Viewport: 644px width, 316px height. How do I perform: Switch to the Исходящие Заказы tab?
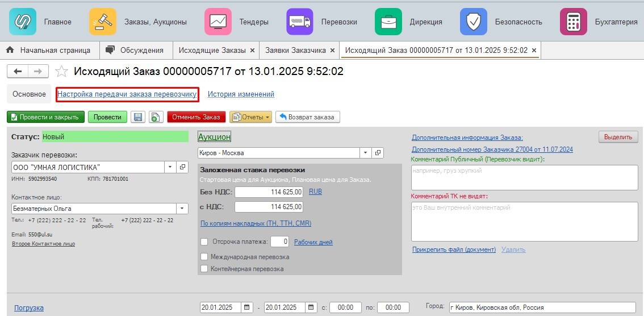tap(212, 50)
